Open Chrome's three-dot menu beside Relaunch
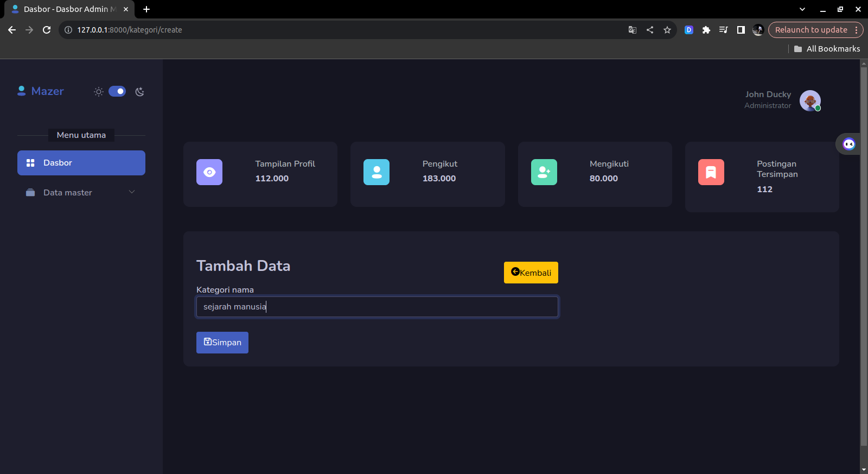This screenshot has height=474, width=868. [x=856, y=30]
